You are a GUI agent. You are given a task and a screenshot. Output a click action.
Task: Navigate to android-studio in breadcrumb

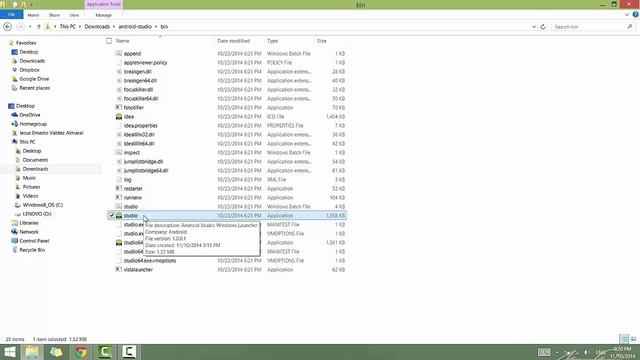click(x=135, y=27)
